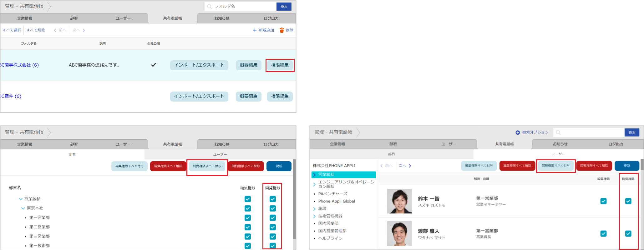Viewport: 644px width, 250px height.
Task: Click 前へ arrow in the folder list toolbar
Action: (55, 30)
